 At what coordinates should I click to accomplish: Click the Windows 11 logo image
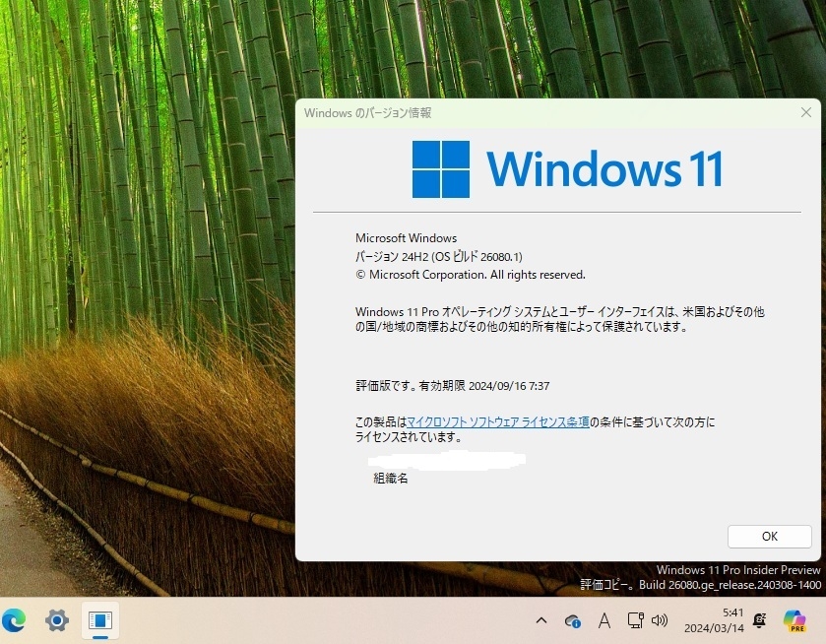(567, 169)
